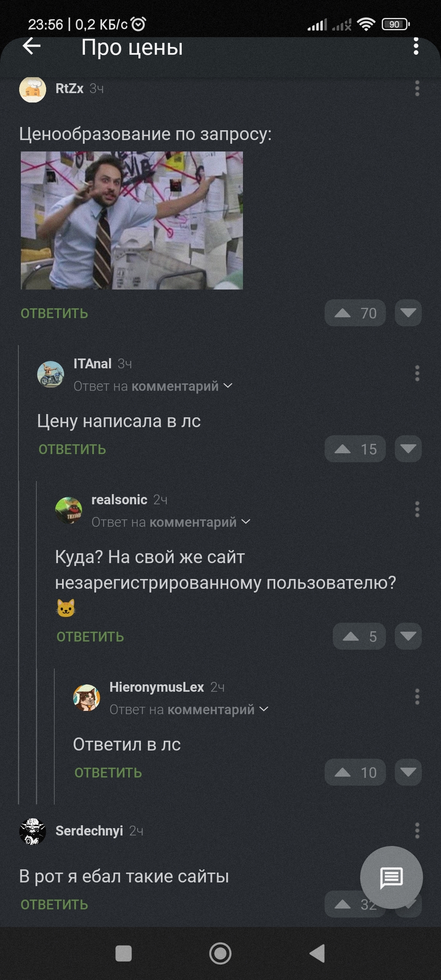Go back using the arrow icon
Screen dimensions: 441x980
coord(31,46)
